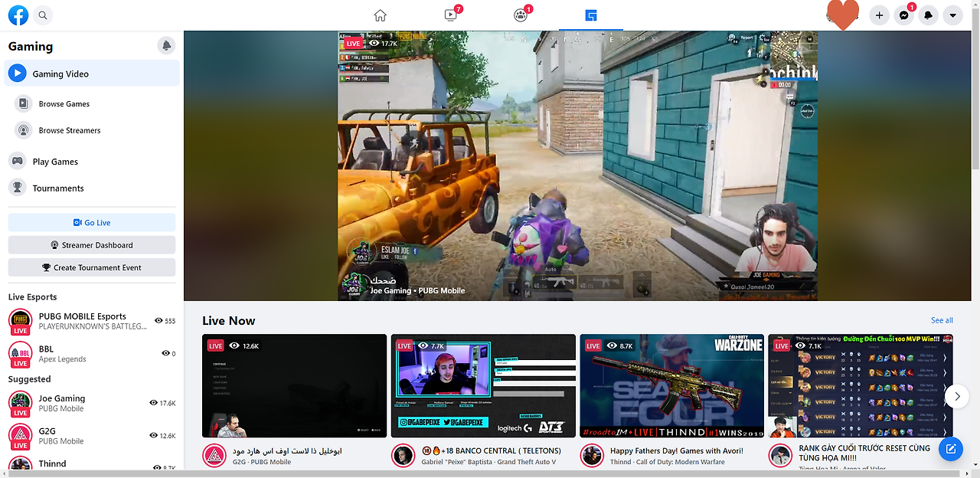The height and width of the screenshot is (478, 980).
Task: Open PUBG MOBILE Esports live channel
Action: coord(92,321)
